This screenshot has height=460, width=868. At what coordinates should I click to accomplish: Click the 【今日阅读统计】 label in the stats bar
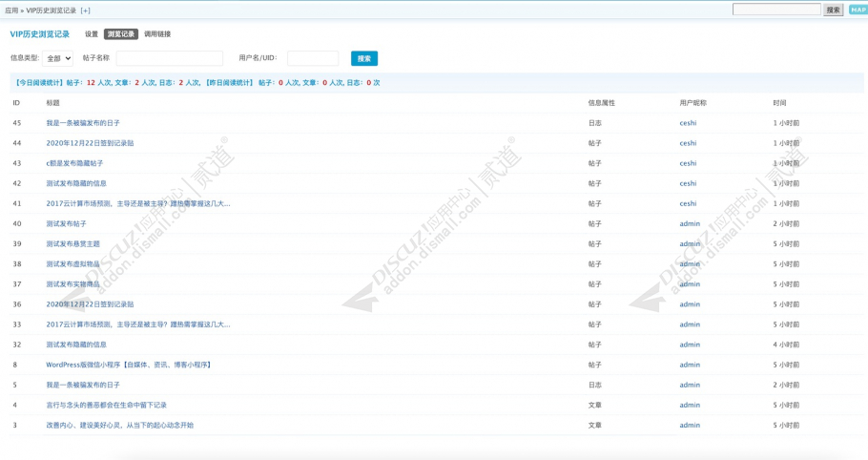pos(39,82)
